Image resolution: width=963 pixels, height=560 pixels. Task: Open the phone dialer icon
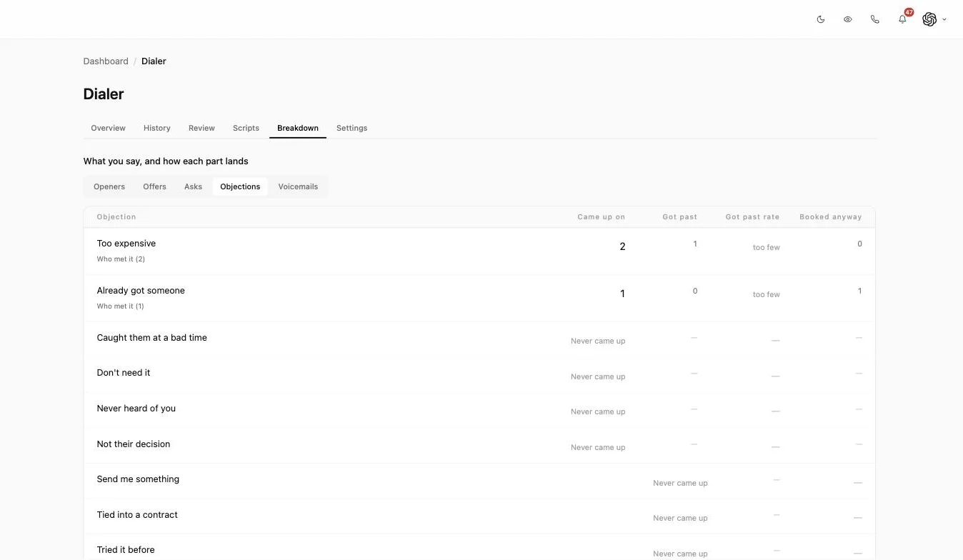pyautogui.click(x=875, y=19)
